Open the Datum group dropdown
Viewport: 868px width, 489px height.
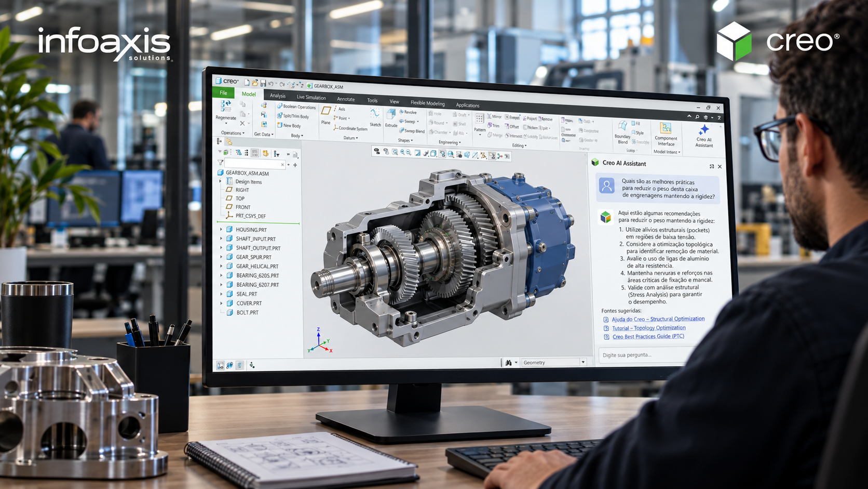350,138
